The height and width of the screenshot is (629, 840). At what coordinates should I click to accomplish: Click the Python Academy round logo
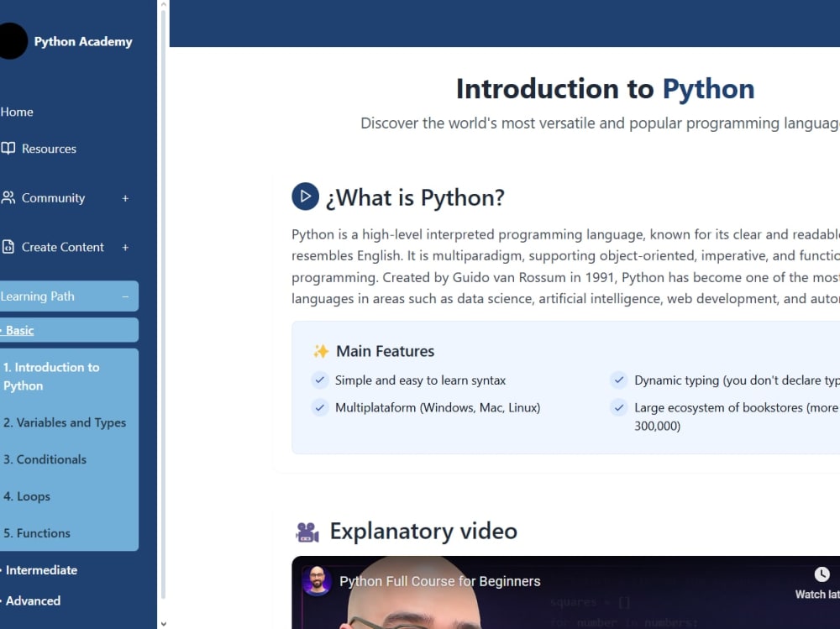12,40
